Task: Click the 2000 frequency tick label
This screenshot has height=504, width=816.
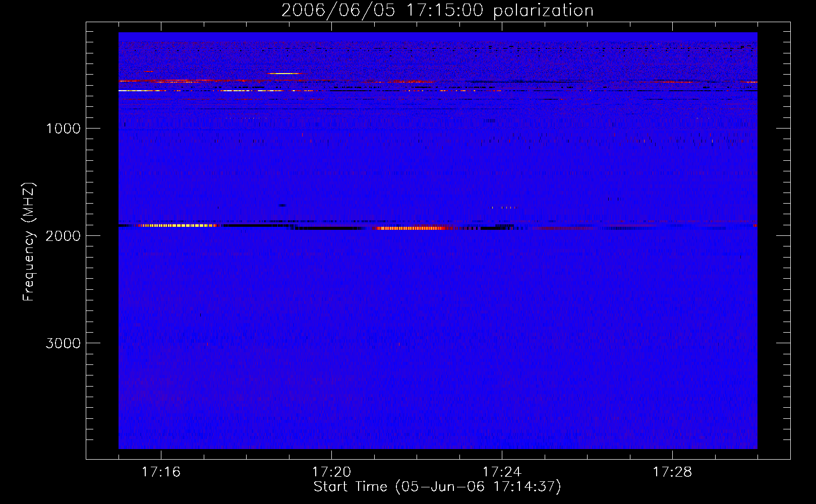Action: tap(63, 236)
